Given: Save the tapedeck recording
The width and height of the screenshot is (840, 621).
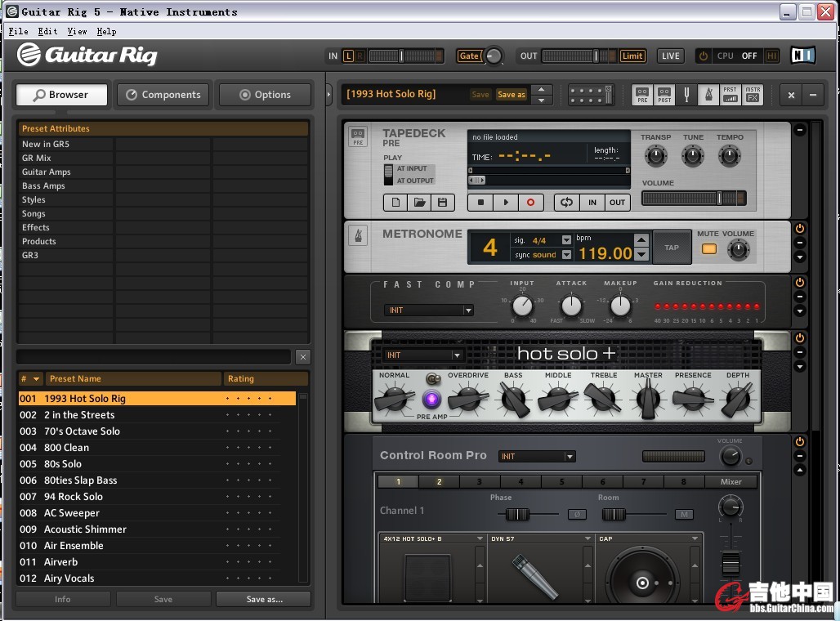Looking at the screenshot, I should click(443, 203).
